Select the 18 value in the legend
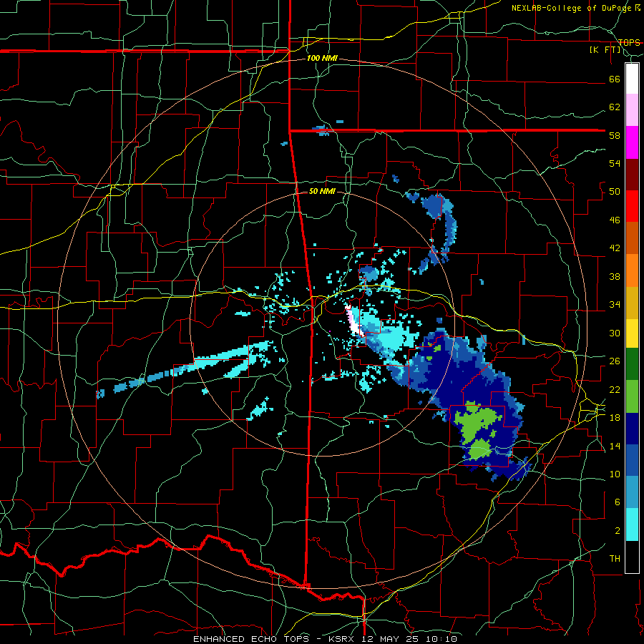 [x=615, y=418]
